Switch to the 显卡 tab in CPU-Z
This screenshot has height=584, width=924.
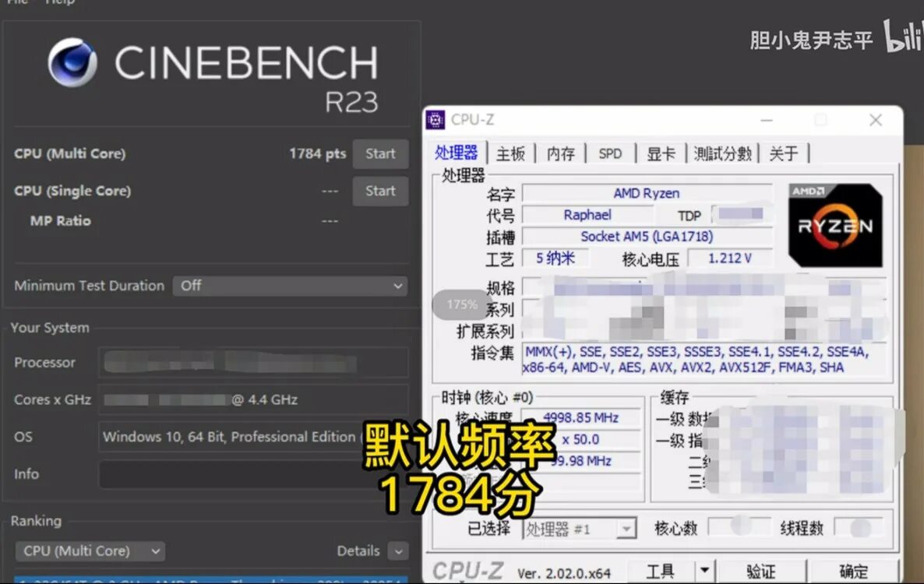(x=661, y=153)
